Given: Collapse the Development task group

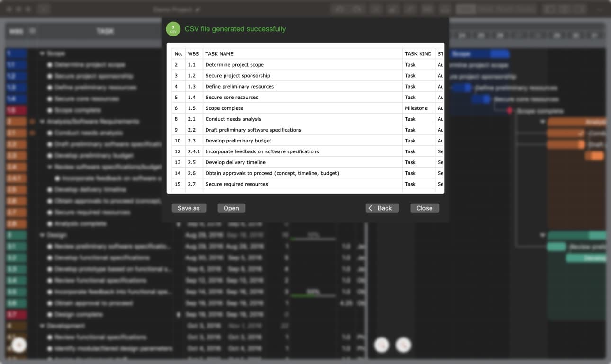Looking at the screenshot, I should pyautogui.click(x=42, y=326).
